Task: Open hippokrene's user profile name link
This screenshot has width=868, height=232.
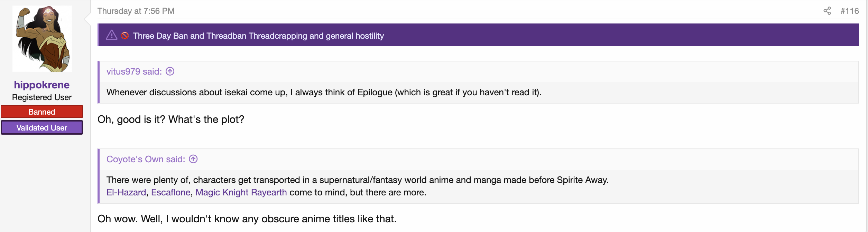Action: 42,85
